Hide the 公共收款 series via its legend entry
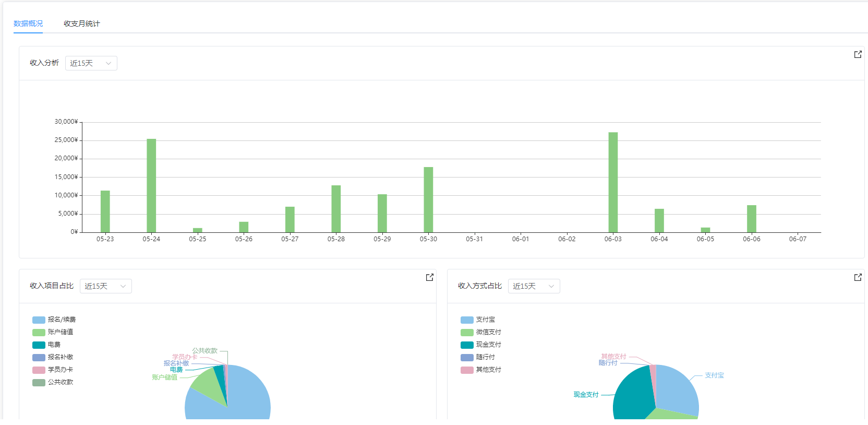Viewport: 868px width, 425px height. click(x=53, y=382)
